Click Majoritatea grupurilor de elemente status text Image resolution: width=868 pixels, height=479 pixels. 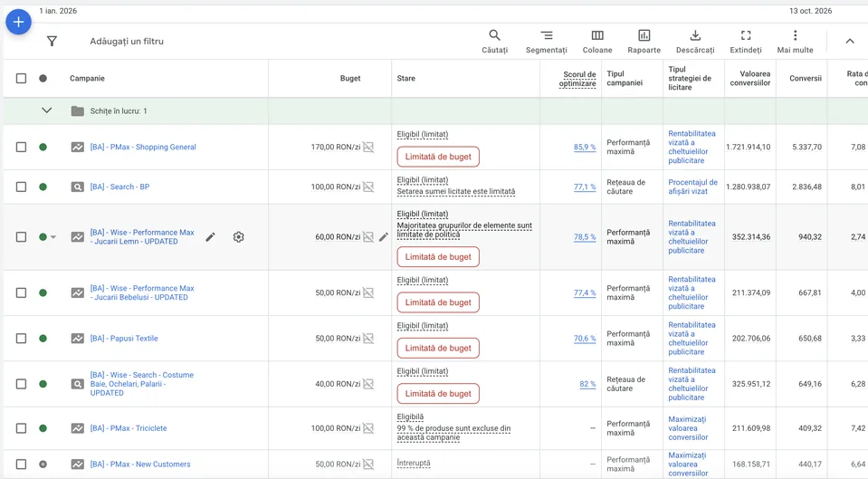pos(464,230)
